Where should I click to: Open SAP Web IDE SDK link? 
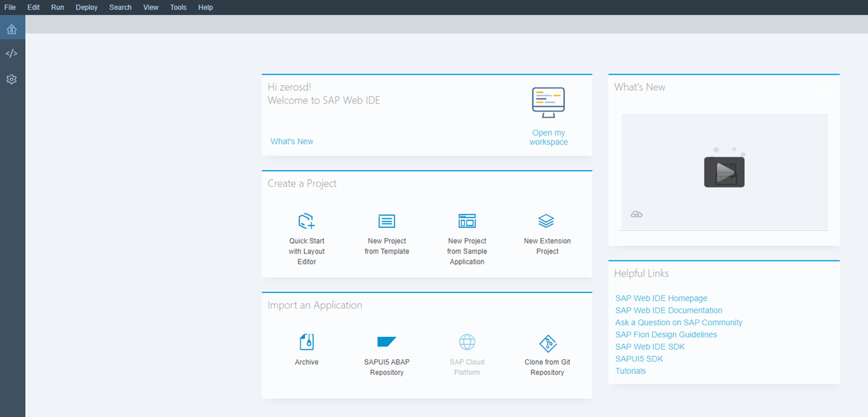(650, 347)
